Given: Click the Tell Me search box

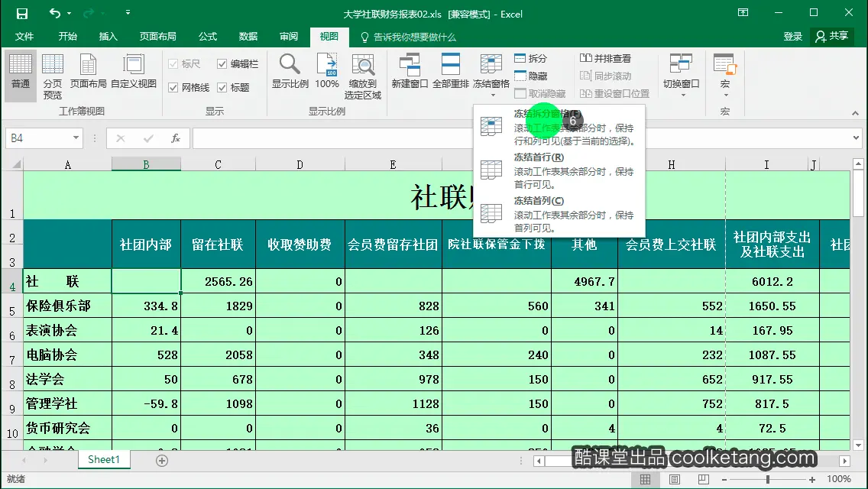Looking at the screenshot, I should pyautogui.click(x=409, y=37).
